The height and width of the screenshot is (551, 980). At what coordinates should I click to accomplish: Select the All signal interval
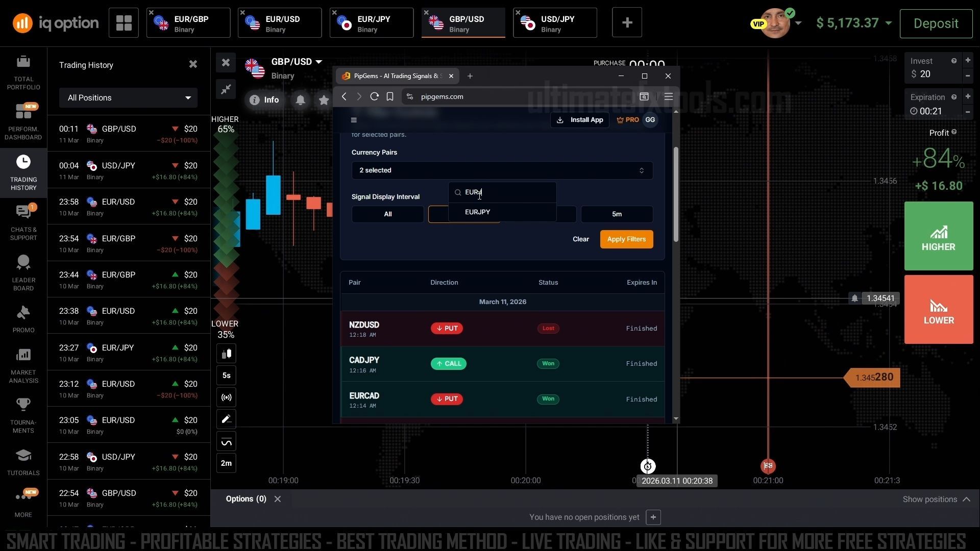point(387,214)
